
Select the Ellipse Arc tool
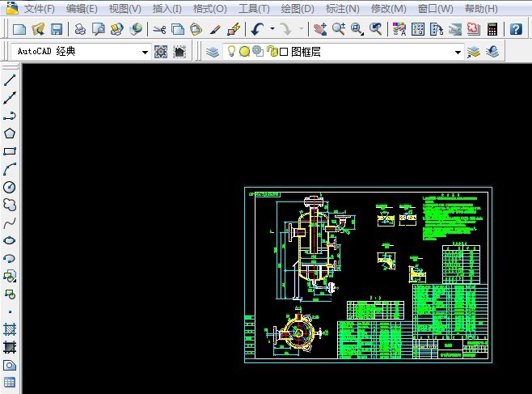pyautogui.click(x=10, y=259)
